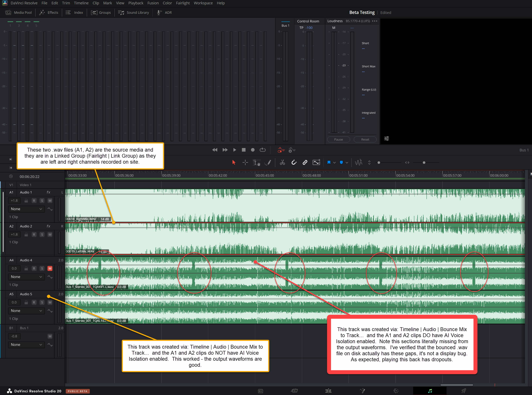Jump to timeline end icon
Viewport: 532px width, 395px height.
pyautogui.click(x=11, y=159)
